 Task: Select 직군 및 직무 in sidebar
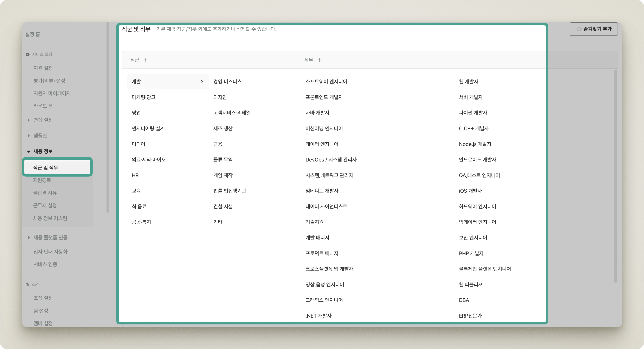(x=57, y=167)
